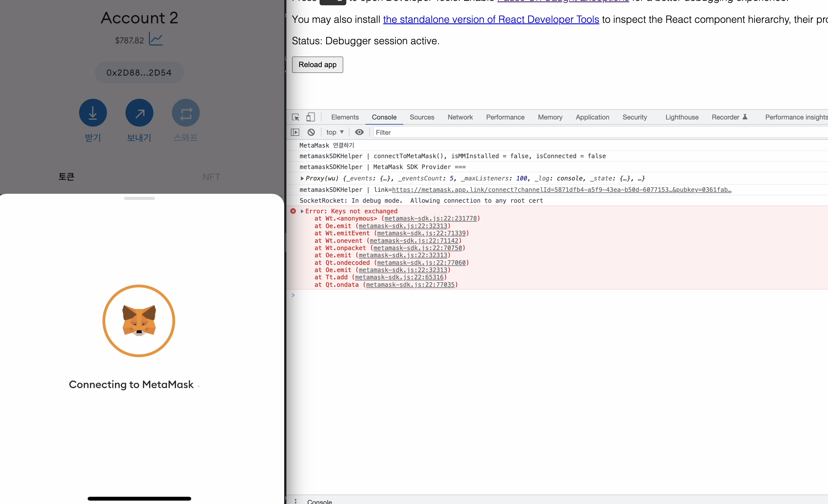Screen dimensions: 828x504
Task: Open the Performance insights tab
Action: [x=797, y=117]
